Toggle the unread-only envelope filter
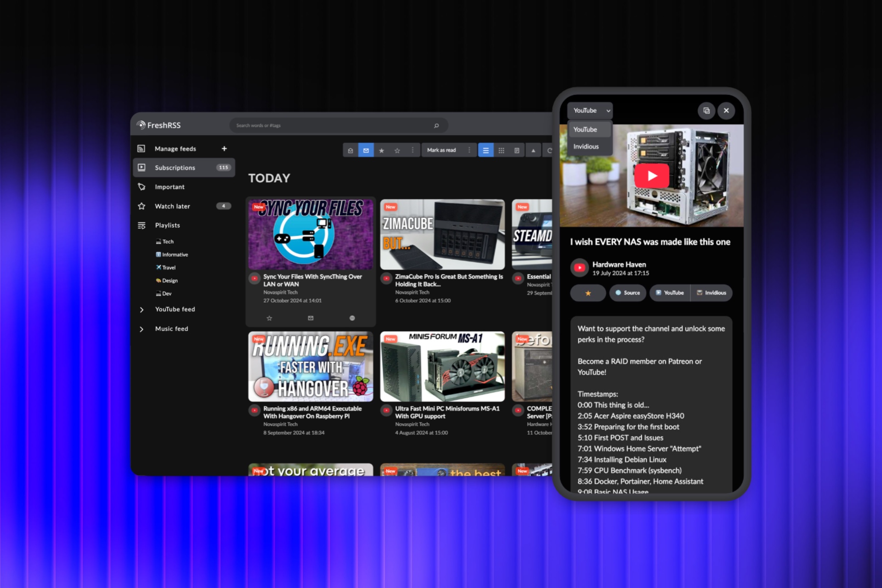 pyautogui.click(x=366, y=150)
